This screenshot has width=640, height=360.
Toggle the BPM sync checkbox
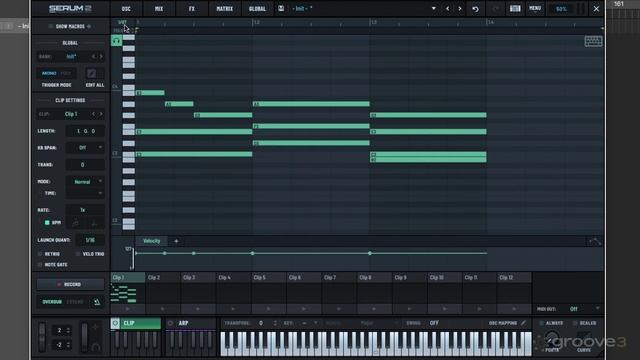[47, 222]
